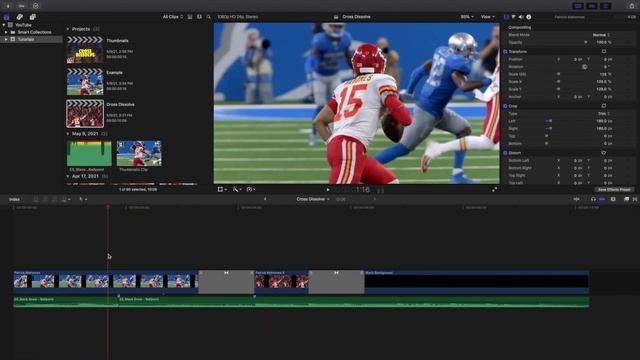Click the Distort onscreen controls icon

coord(604,153)
